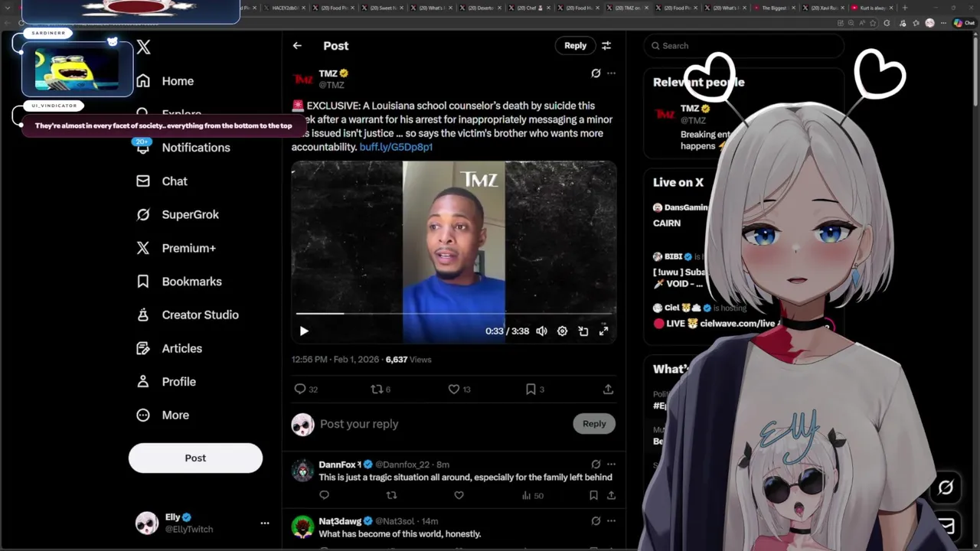Open TMZ under Relevant people
The height and width of the screenshot is (551, 980).
click(690, 109)
